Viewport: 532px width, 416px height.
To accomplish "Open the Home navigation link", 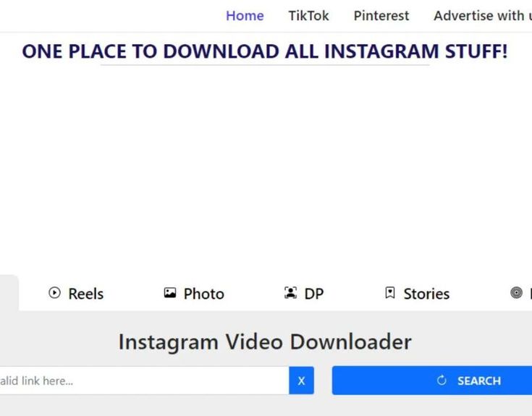I will coord(245,16).
